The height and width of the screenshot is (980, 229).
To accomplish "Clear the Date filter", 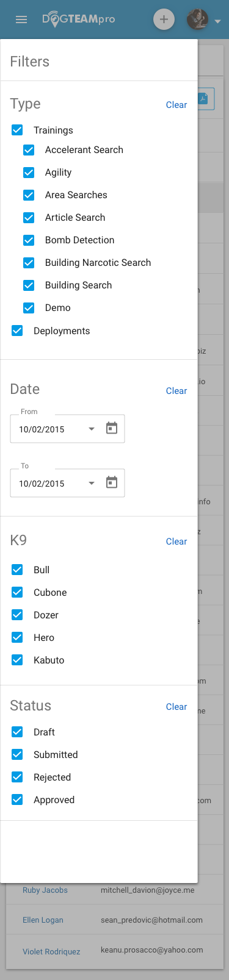I will click(176, 391).
